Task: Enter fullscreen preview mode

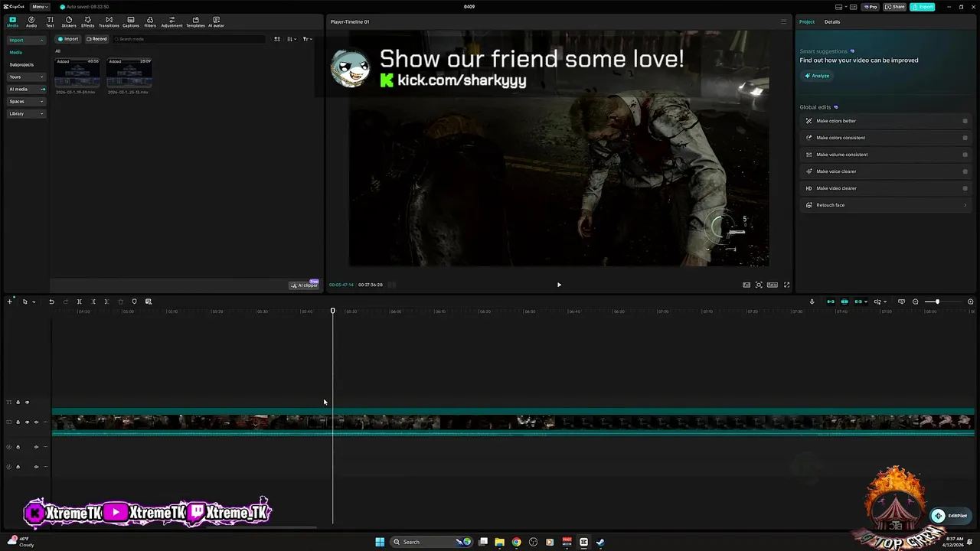Action: [786, 285]
